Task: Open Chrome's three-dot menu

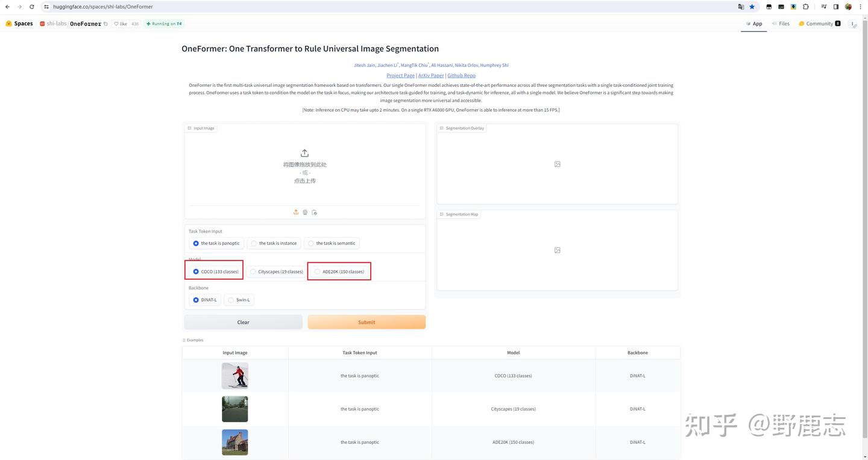Action: 860,7
